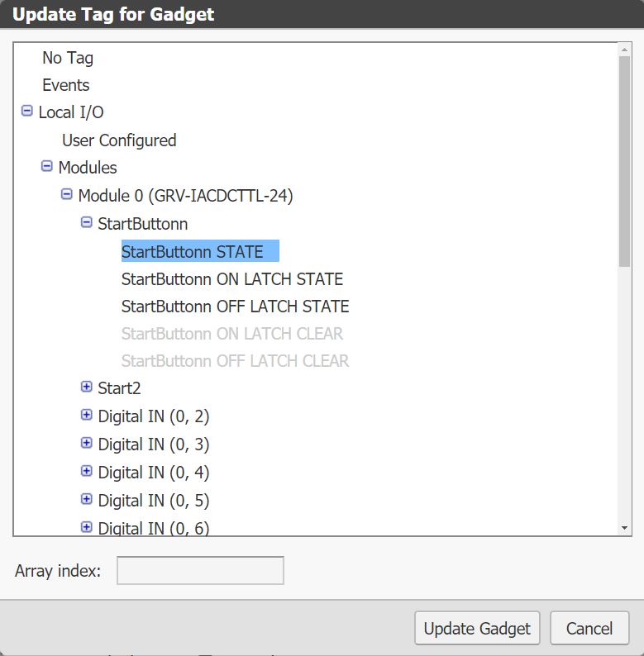Cancel the Update Tag dialog
Viewport: 644px width, 656px height.
[589, 629]
